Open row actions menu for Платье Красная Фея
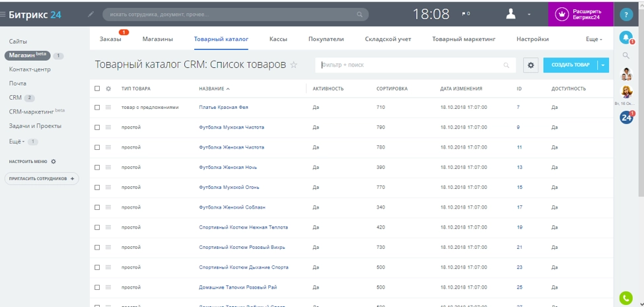Screen dimensions: 644x307 click(109, 107)
